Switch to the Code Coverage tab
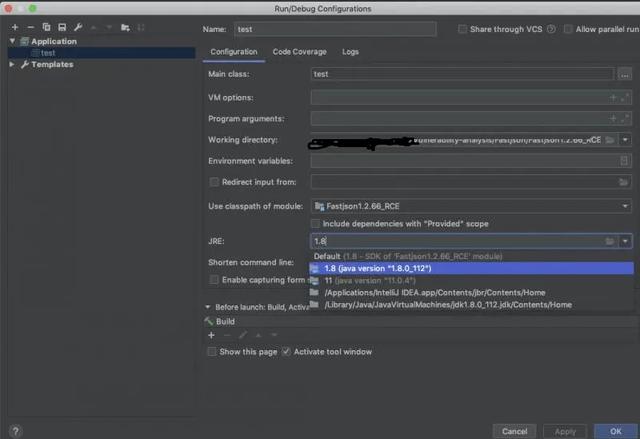Screen dimensions: 640x439 click(300, 51)
